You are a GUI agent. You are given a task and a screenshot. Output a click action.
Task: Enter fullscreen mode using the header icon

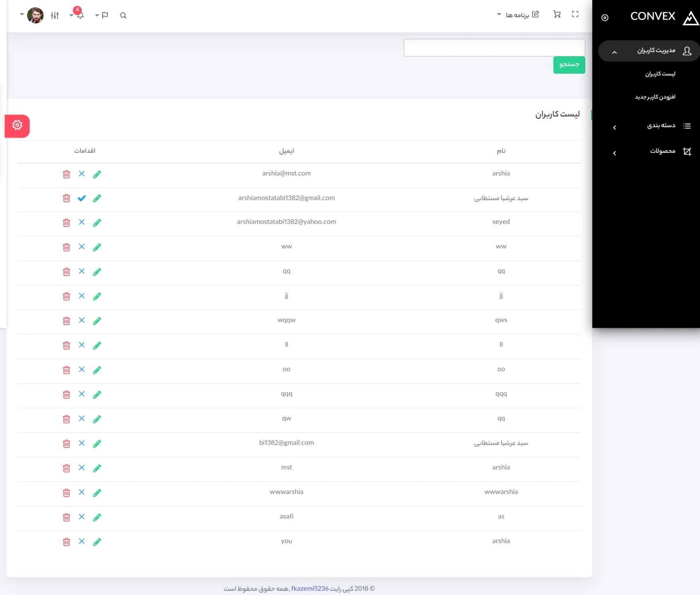pos(575,14)
